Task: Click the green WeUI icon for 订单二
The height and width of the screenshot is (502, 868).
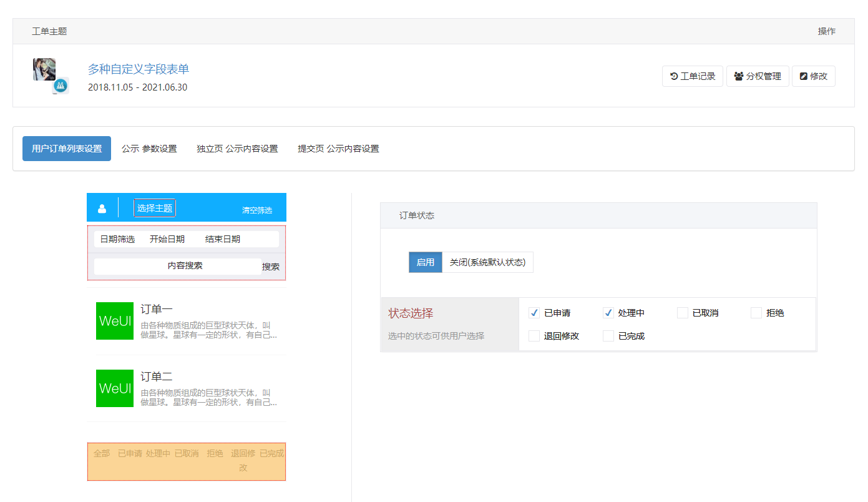Action: (x=115, y=388)
